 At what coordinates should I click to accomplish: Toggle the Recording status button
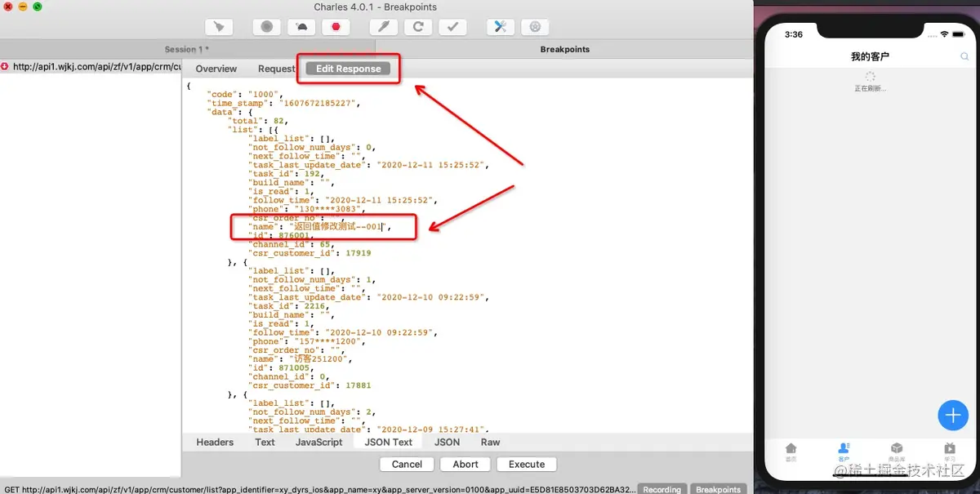661,489
